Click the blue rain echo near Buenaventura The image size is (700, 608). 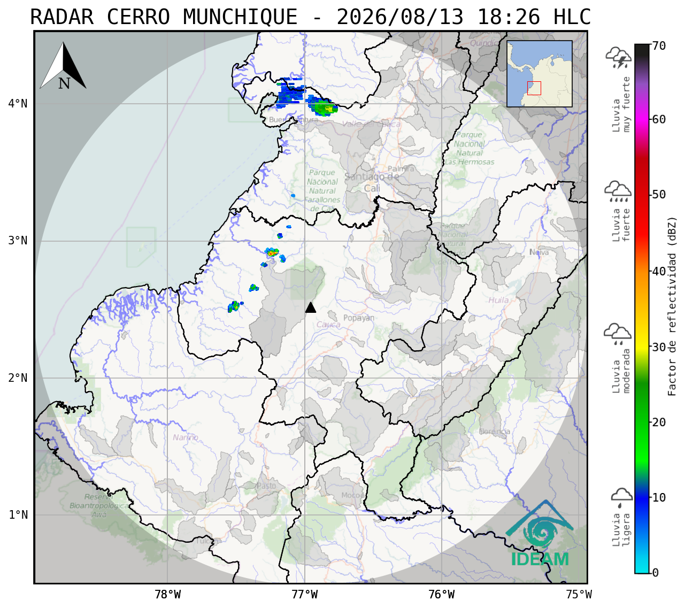coord(290,92)
